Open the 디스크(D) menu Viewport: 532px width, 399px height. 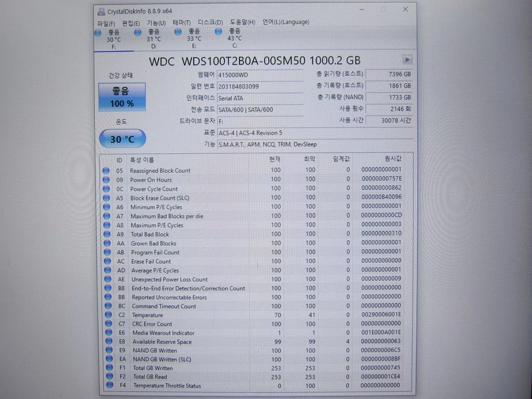210,22
